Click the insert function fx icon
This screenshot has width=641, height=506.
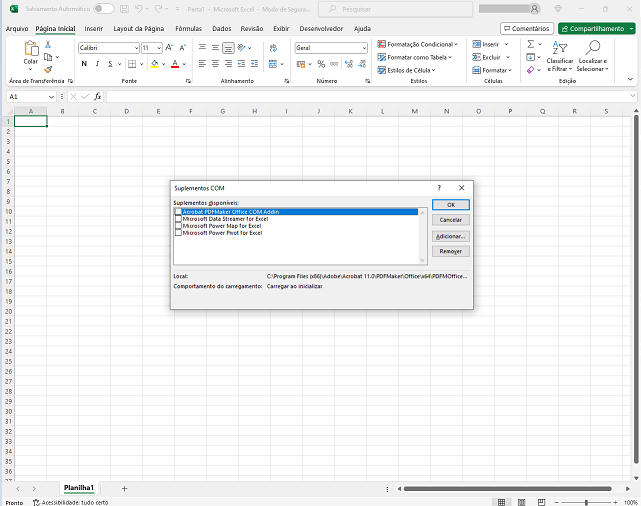click(97, 96)
